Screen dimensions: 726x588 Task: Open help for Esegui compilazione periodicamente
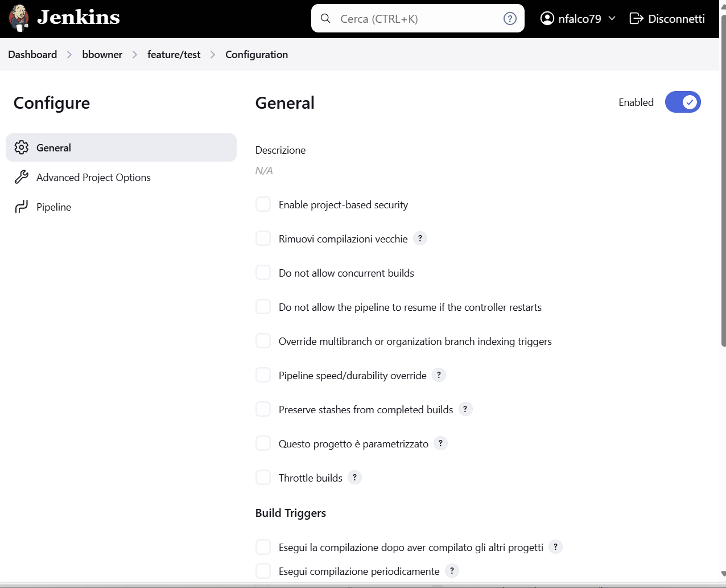point(452,571)
